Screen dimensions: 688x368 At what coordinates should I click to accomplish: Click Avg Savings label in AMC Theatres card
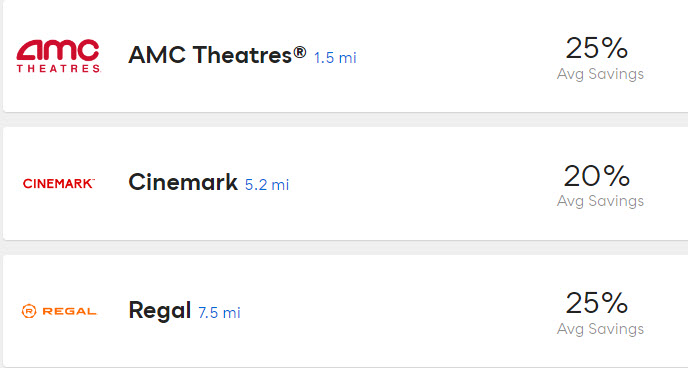[x=600, y=74]
